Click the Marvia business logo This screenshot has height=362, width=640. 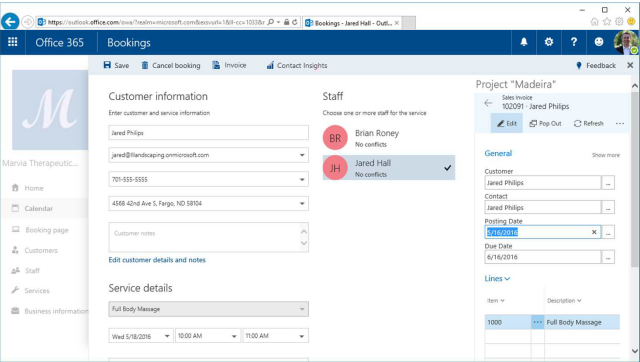click(x=50, y=110)
